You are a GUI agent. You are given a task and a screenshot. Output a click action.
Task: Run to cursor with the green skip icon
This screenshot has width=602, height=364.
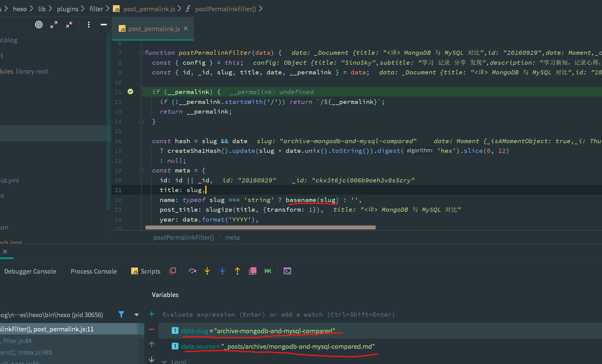tap(268, 271)
